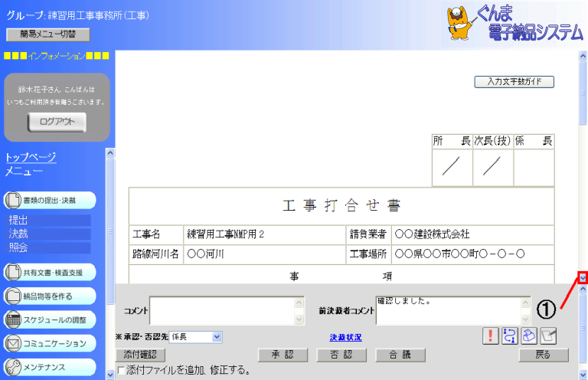
Task: Select 提出 in the sidebar submenu
Action: click(x=47, y=220)
